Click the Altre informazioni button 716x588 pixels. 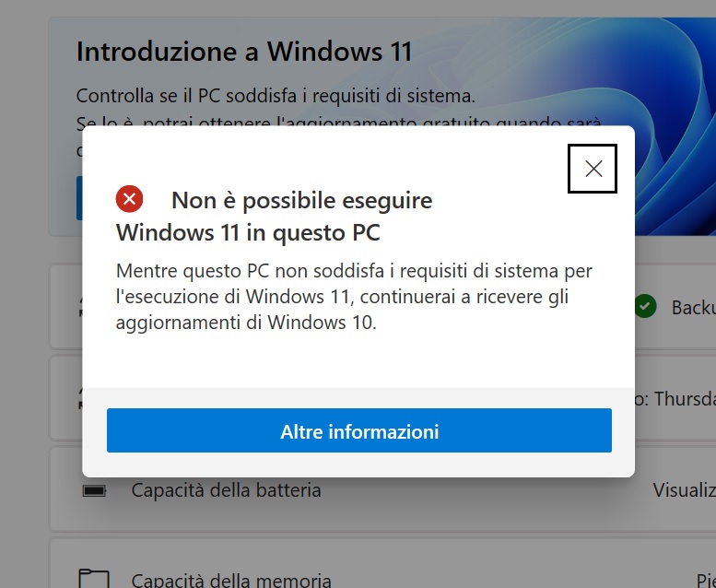(x=358, y=430)
